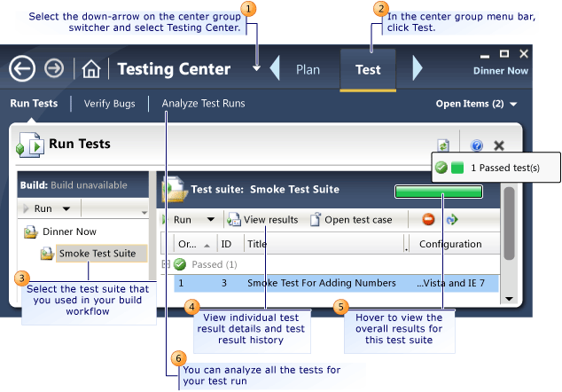The image size is (562, 392).
Task: Select Smoke Test Suite in the tree
Action: click(101, 254)
